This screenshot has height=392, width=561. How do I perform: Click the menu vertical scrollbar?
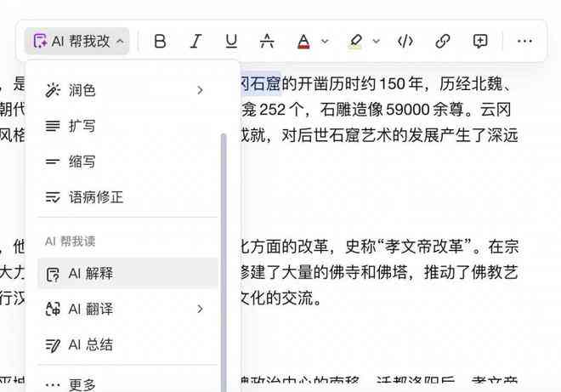coord(224,262)
